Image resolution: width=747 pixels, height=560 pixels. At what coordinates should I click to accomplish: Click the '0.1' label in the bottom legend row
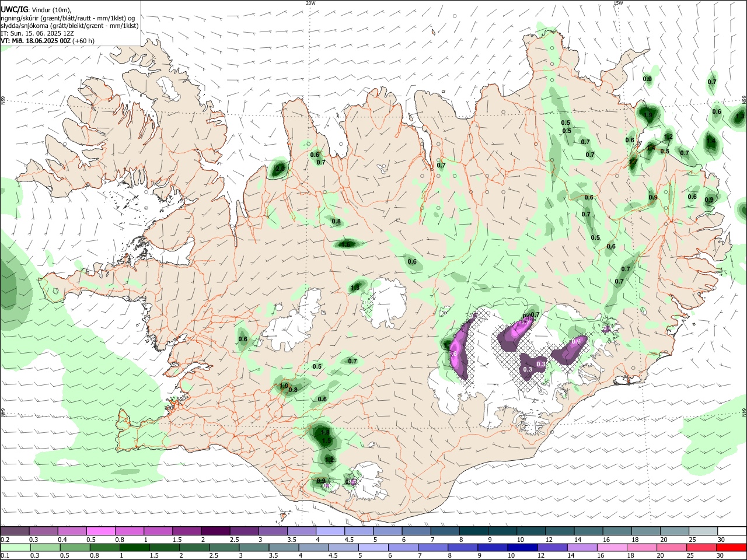5,556
